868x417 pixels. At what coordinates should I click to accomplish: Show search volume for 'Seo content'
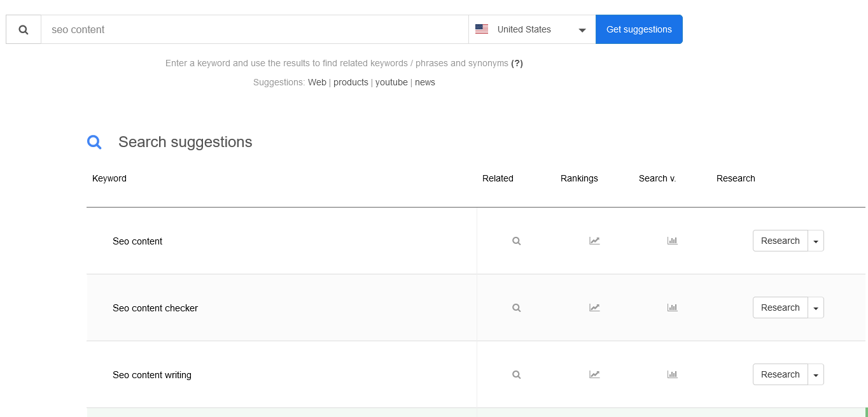pos(672,241)
